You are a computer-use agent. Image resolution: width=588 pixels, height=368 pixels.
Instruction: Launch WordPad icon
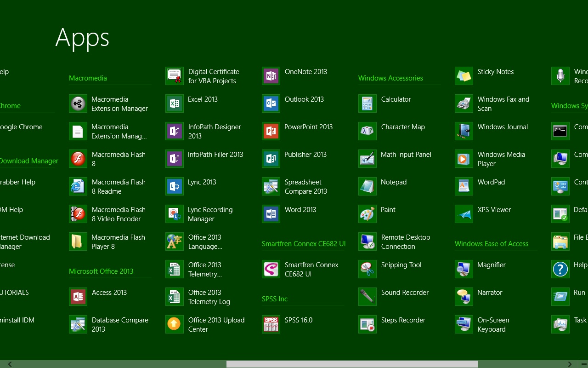point(464,186)
